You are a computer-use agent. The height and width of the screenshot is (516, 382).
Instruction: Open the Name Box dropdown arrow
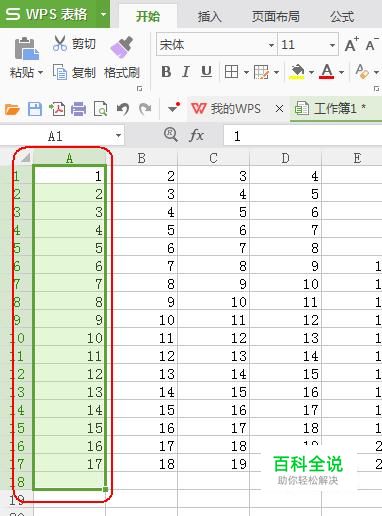click(x=118, y=136)
